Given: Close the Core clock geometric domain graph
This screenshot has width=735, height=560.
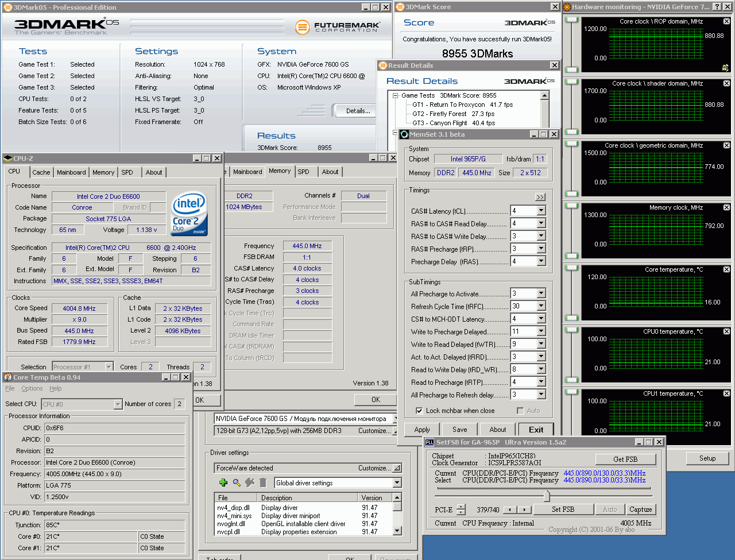Looking at the screenshot, I should (726, 145).
